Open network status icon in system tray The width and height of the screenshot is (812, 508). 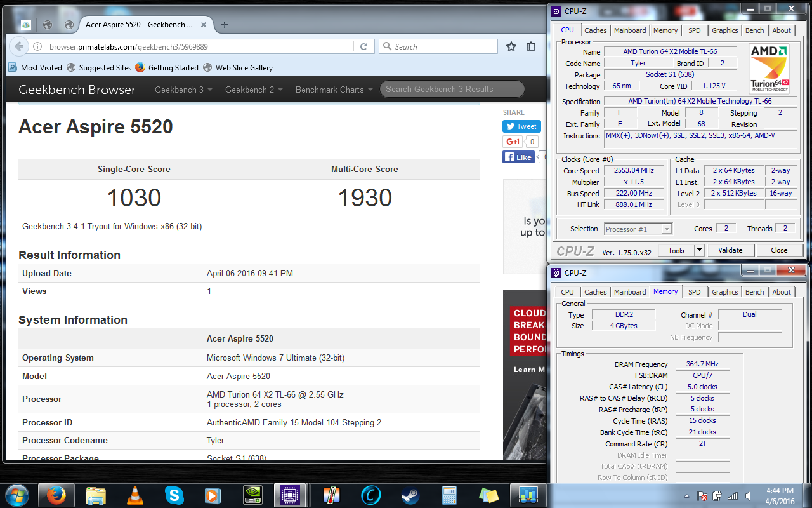coord(733,495)
